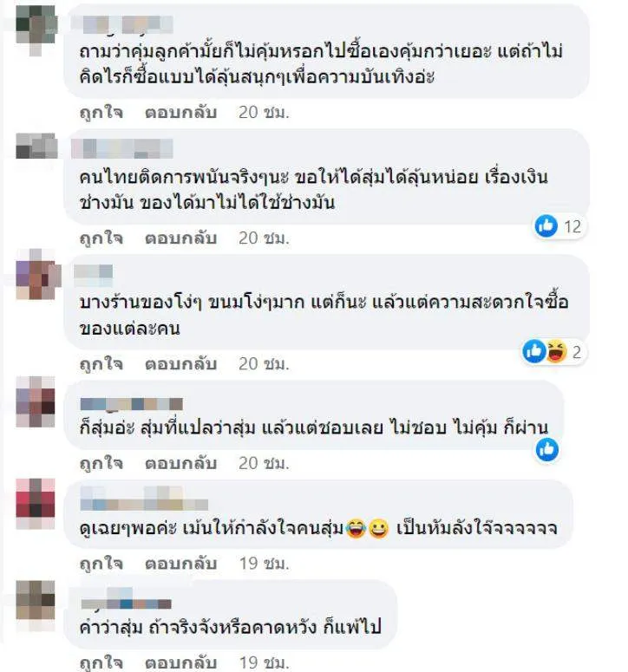Click the like reaction icon showing 12

546,225
